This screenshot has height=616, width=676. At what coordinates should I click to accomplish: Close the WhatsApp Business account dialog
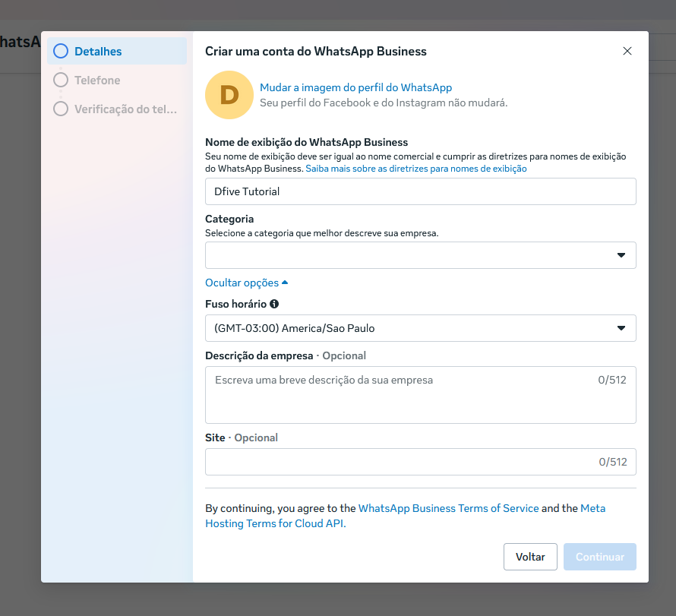[x=627, y=52]
